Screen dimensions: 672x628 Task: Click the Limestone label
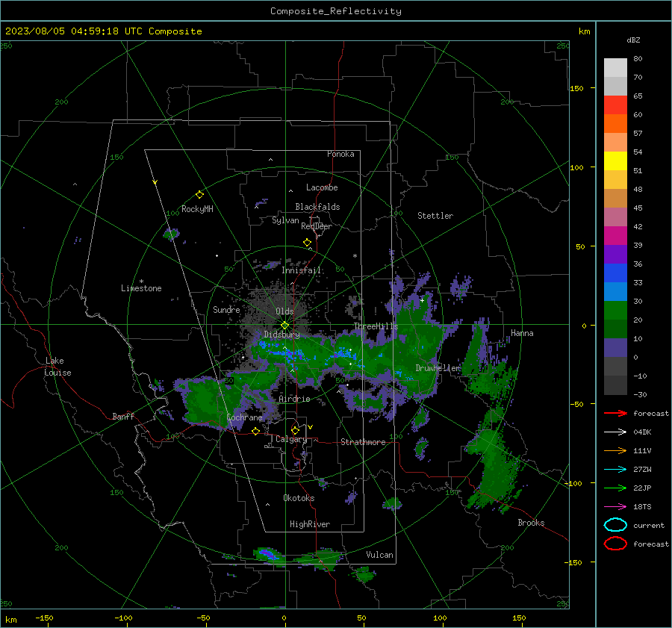click(141, 288)
